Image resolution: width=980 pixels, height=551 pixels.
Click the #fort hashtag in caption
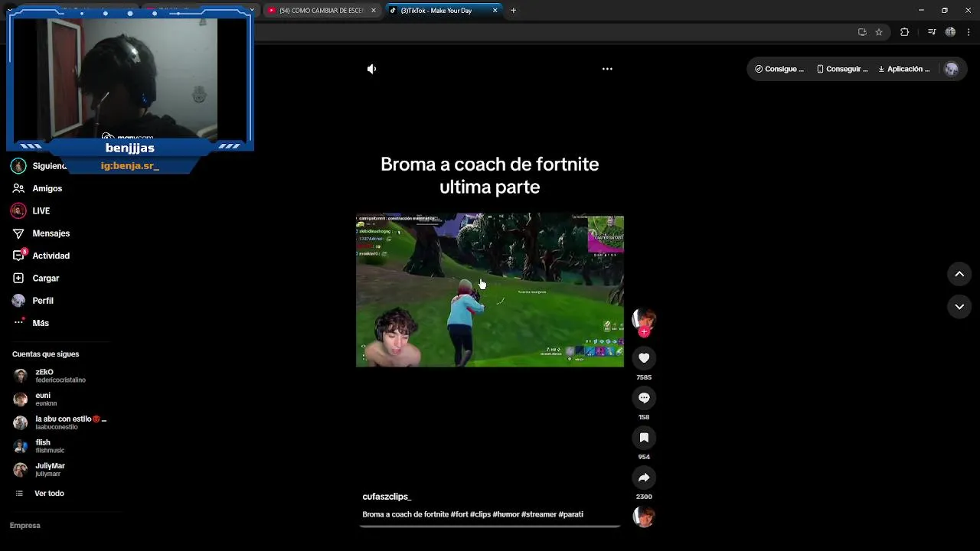coord(459,514)
